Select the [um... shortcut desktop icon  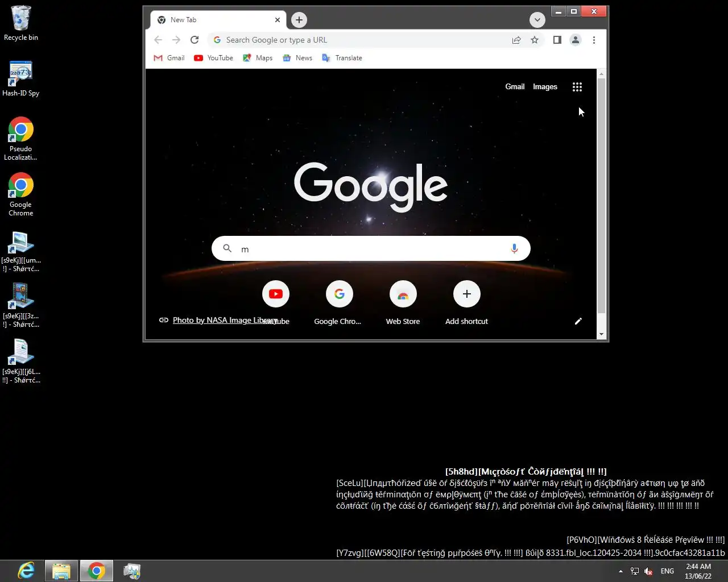click(x=21, y=251)
